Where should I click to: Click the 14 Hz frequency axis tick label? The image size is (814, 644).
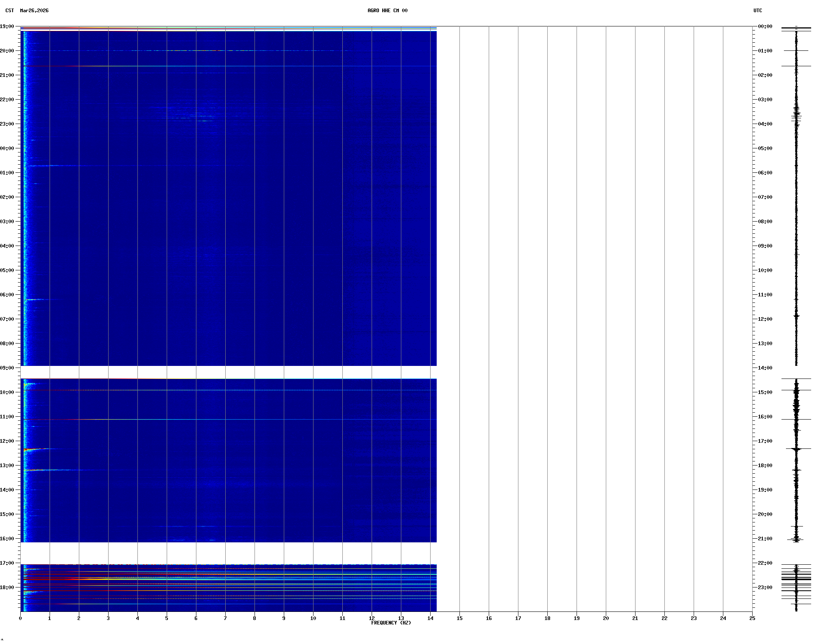pos(430,618)
